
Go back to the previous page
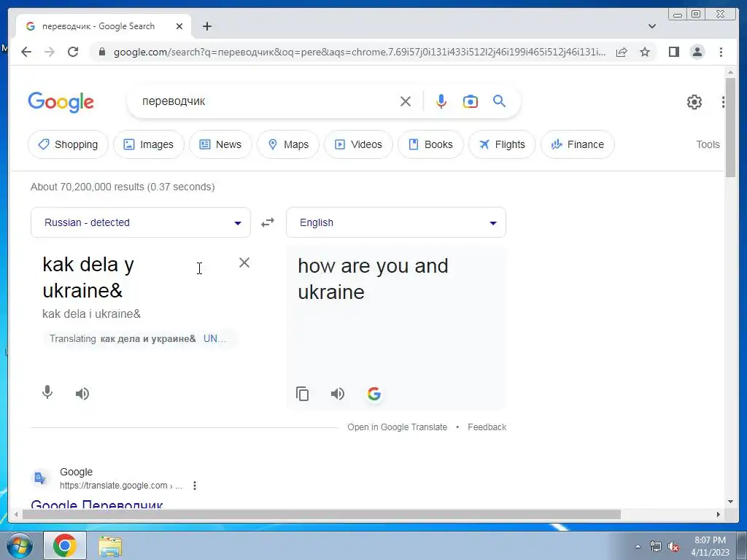pyautogui.click(x=26, y=52)
